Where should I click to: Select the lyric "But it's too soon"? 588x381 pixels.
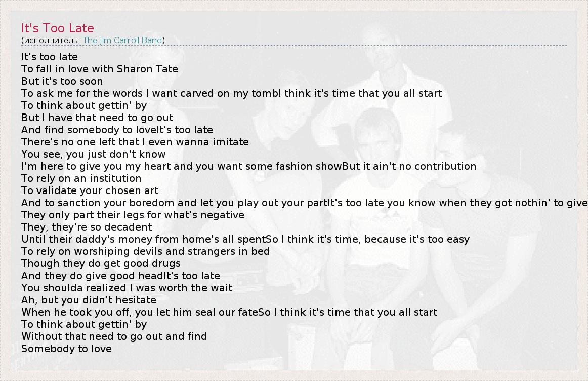pos(62,81)
